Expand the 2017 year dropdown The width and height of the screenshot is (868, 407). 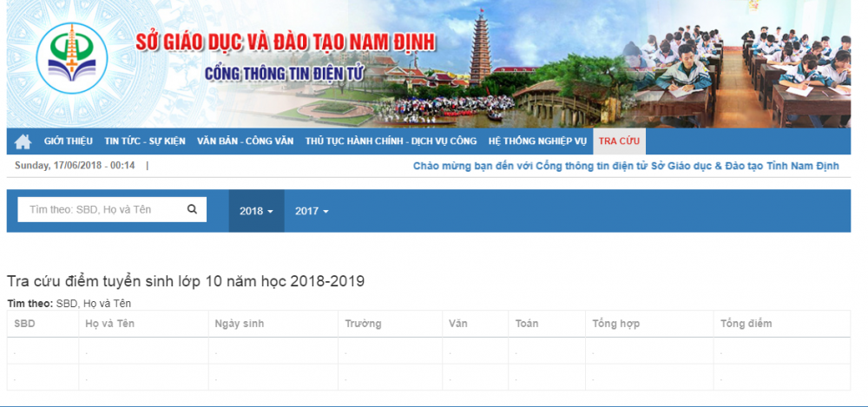tap(312, 211)
